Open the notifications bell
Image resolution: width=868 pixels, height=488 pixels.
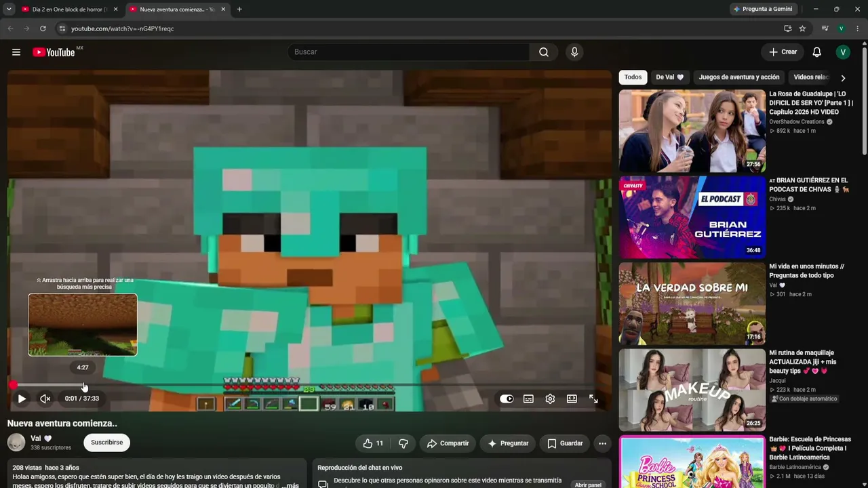(x=817, y=52)
